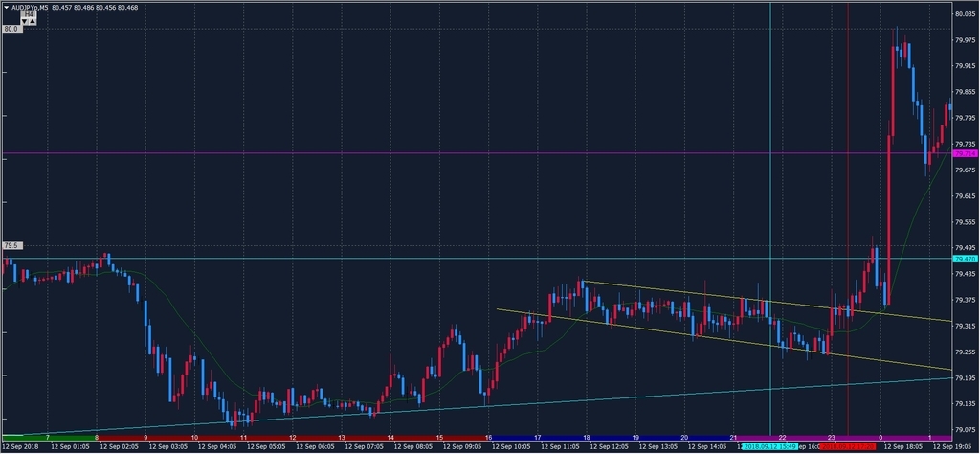Click the up arrow under the H4 label
This screenshot has width=980, height=454.
pos(33,22)
